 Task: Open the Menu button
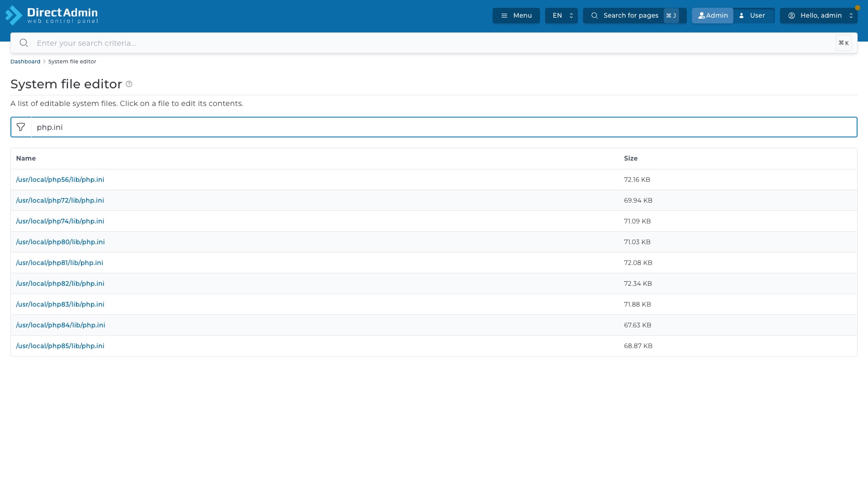pos(516,16)
